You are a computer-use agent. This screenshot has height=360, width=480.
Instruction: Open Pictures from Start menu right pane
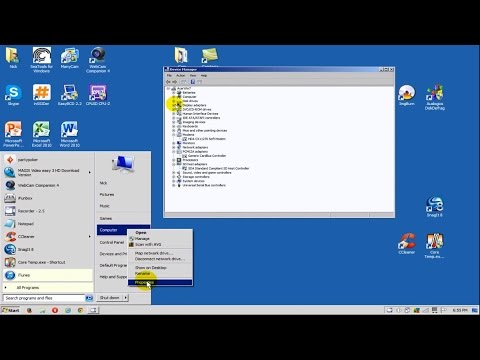(x=107, y=194)
